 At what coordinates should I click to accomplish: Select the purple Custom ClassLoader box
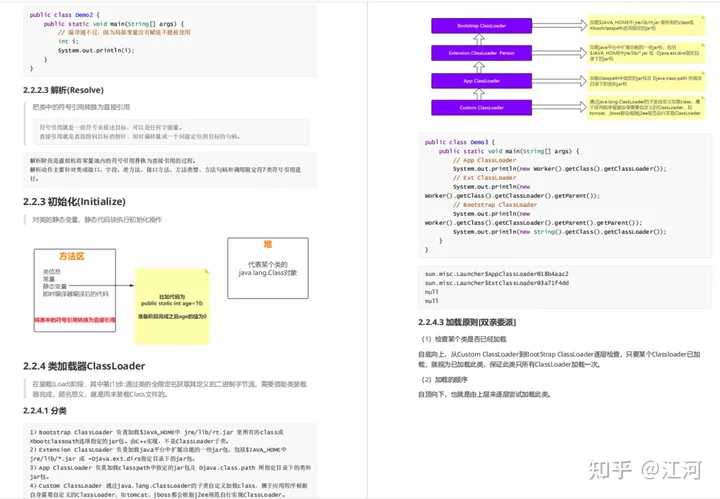click(x=481, y=107)
